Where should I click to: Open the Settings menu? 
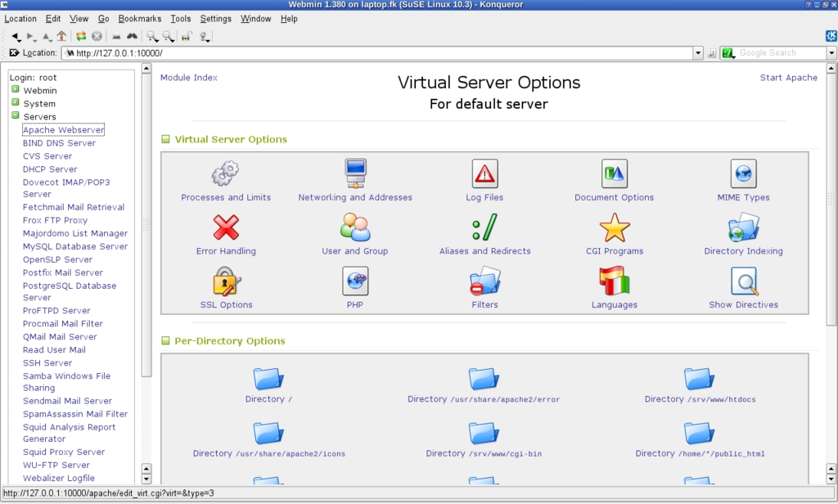tap(215, 19)
